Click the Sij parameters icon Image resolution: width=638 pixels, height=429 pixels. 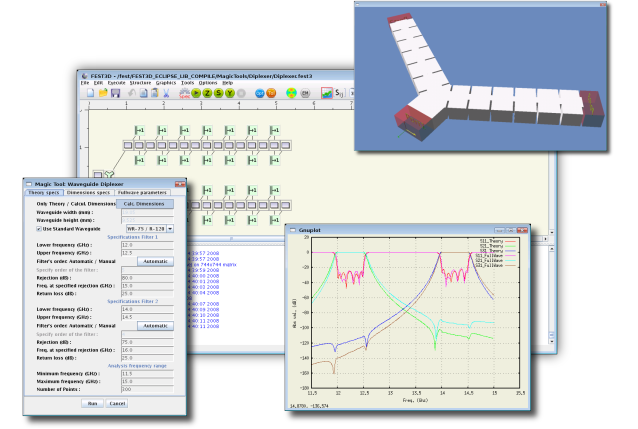click(339, 93)
